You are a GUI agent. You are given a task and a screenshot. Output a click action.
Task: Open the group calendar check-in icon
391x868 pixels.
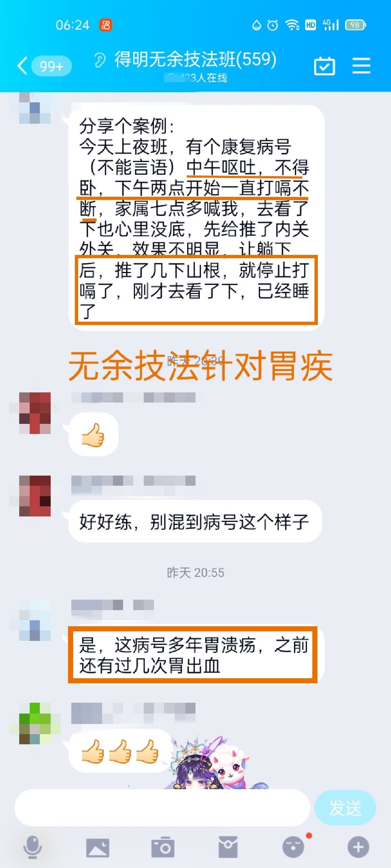click(324, 66)
